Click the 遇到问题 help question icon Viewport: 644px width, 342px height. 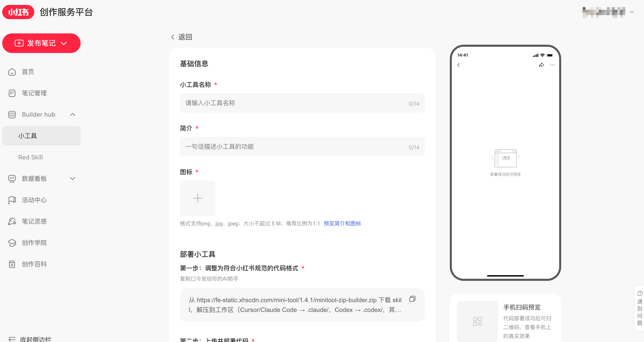point(640,293)
